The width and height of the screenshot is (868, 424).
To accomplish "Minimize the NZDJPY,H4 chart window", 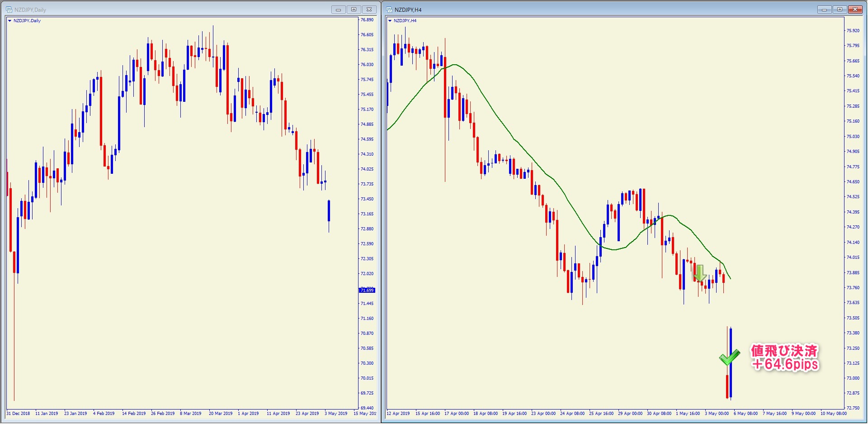I will pyautogui.click(x=824, y=10).
